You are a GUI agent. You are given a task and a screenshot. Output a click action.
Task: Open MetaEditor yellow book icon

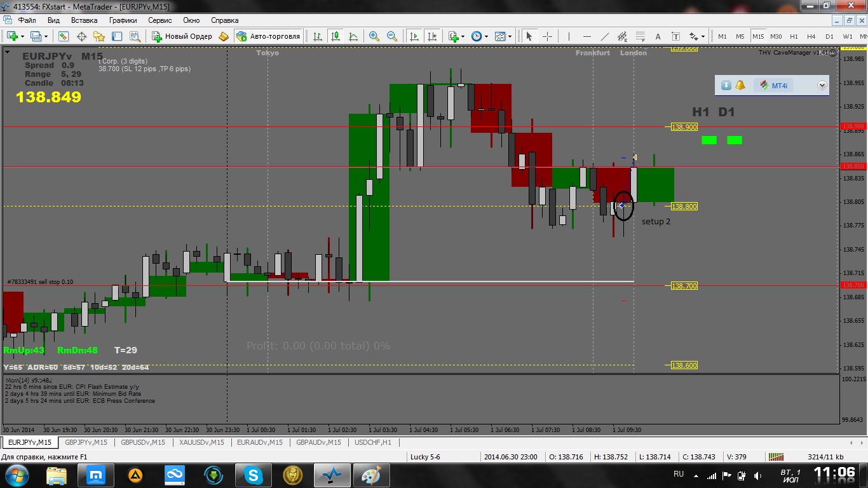tap(223, 36)
